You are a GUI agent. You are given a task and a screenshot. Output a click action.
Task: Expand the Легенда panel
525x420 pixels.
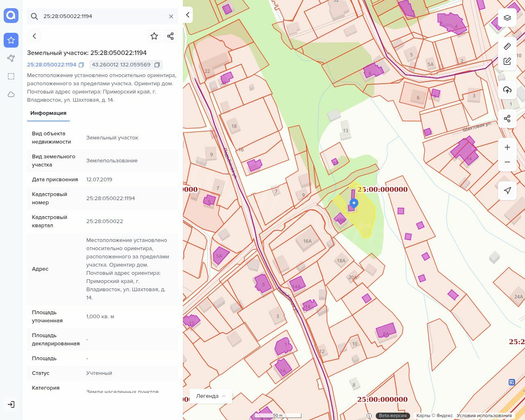click(211, 396)
